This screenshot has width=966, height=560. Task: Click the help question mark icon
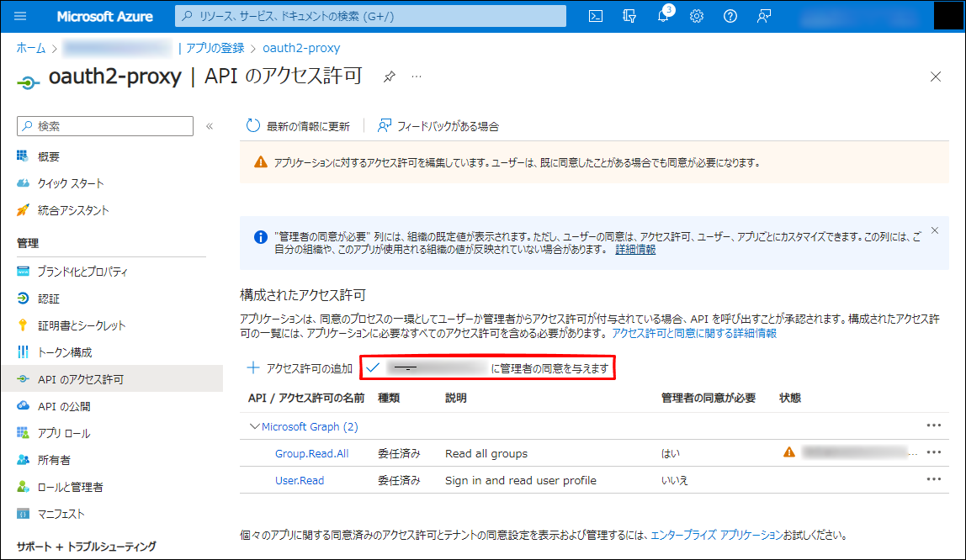point(730,16)
